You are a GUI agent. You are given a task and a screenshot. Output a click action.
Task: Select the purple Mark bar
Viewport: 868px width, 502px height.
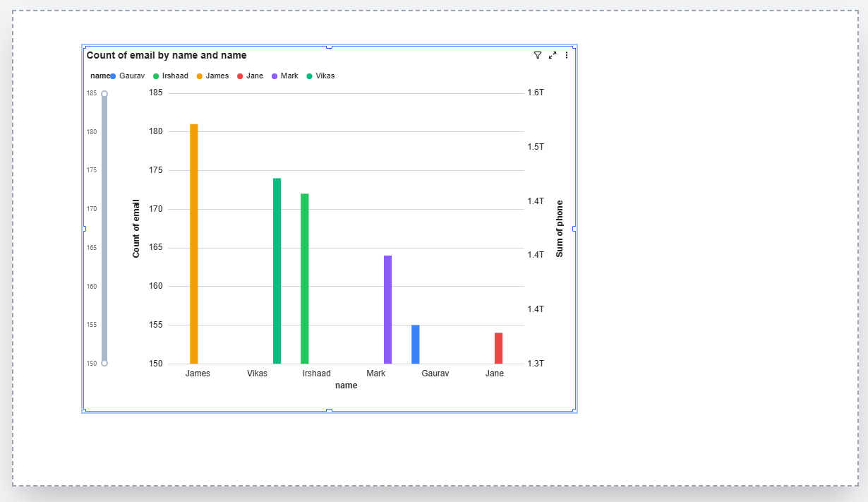click(x=387, y=309)
